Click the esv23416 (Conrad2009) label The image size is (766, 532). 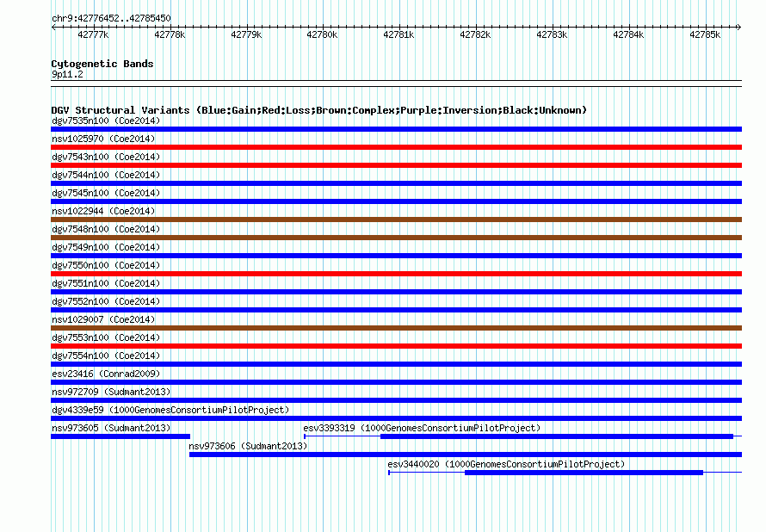point(106,374)
